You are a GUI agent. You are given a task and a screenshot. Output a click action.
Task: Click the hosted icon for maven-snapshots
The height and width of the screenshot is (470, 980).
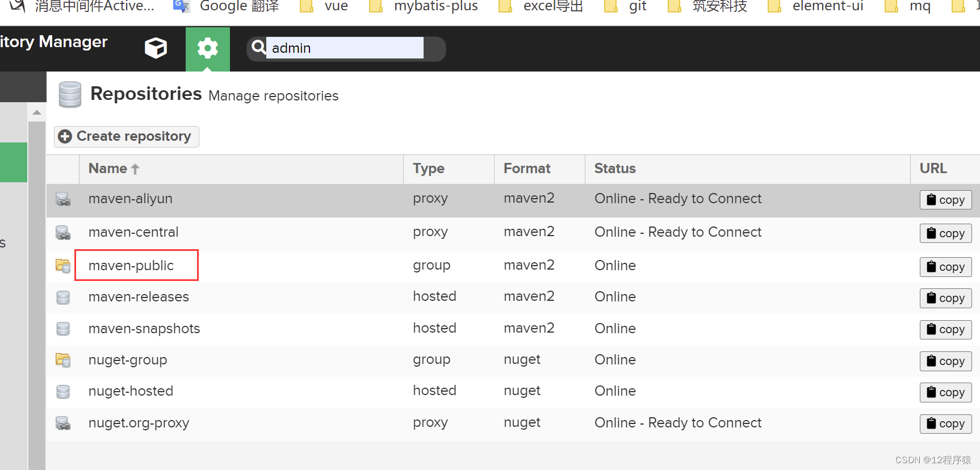point(63,329)
